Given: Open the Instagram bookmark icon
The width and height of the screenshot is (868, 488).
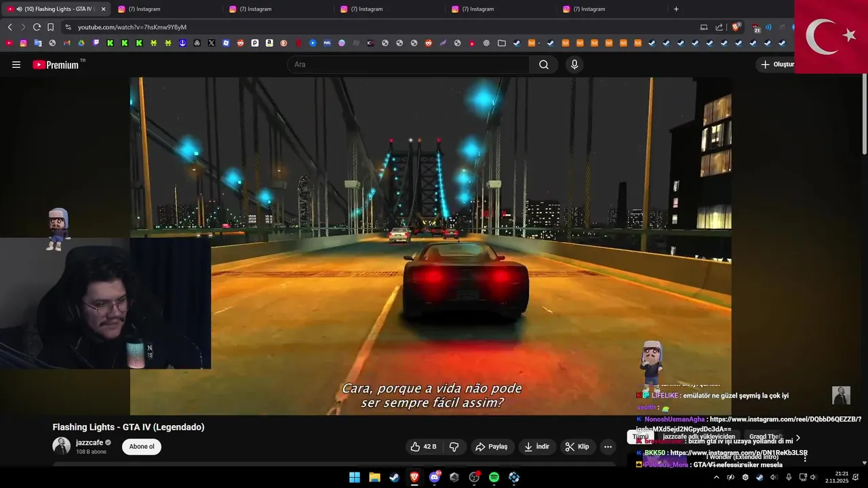Looking at the screenshot, I should (x=23, y=43).
